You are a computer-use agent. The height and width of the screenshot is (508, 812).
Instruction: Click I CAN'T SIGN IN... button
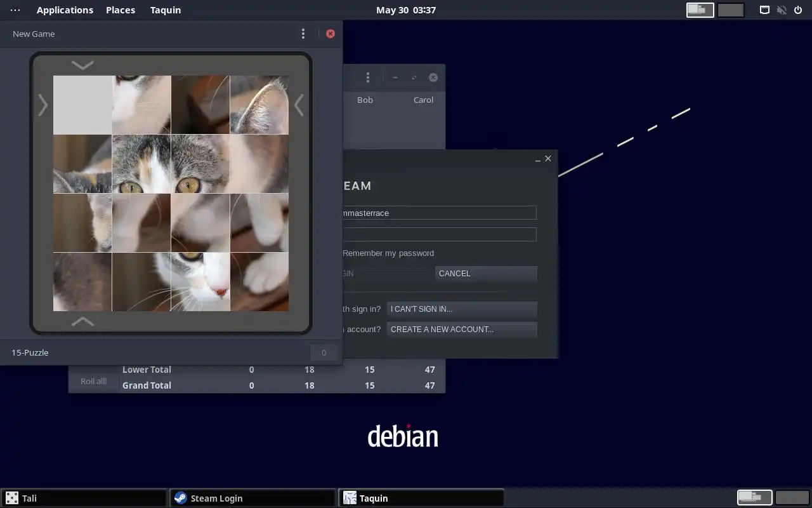coord(462,309)
